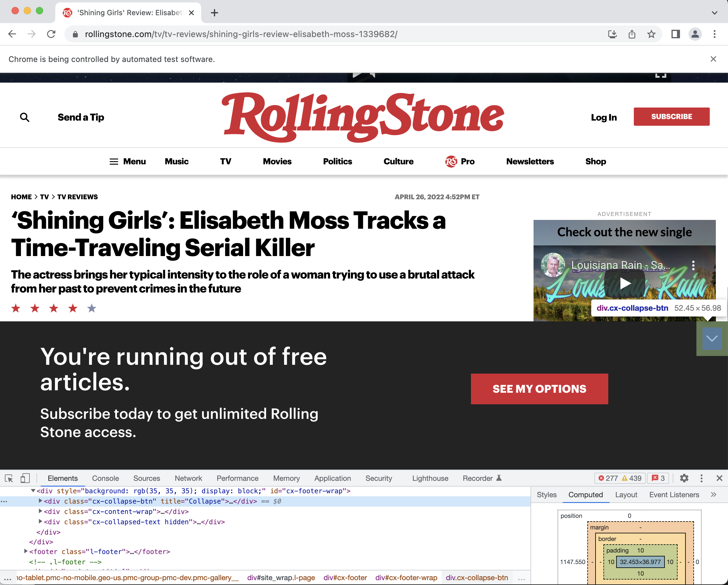Switch to the Memory tab

coord(286,478)
